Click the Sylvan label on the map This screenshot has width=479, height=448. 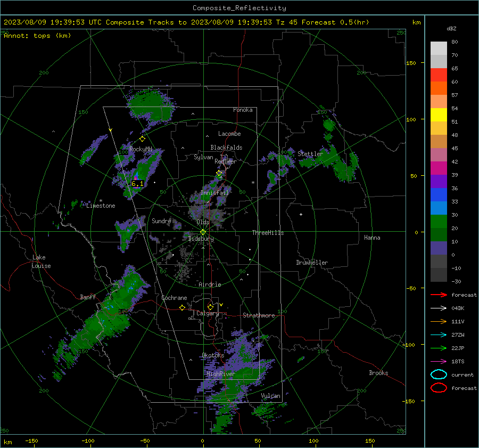[203, 157]
